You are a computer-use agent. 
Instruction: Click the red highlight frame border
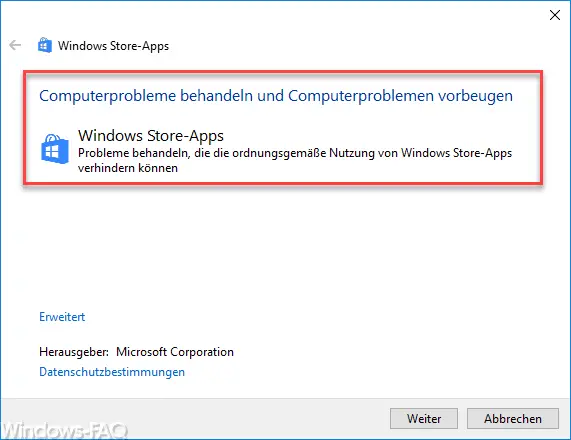283,71
